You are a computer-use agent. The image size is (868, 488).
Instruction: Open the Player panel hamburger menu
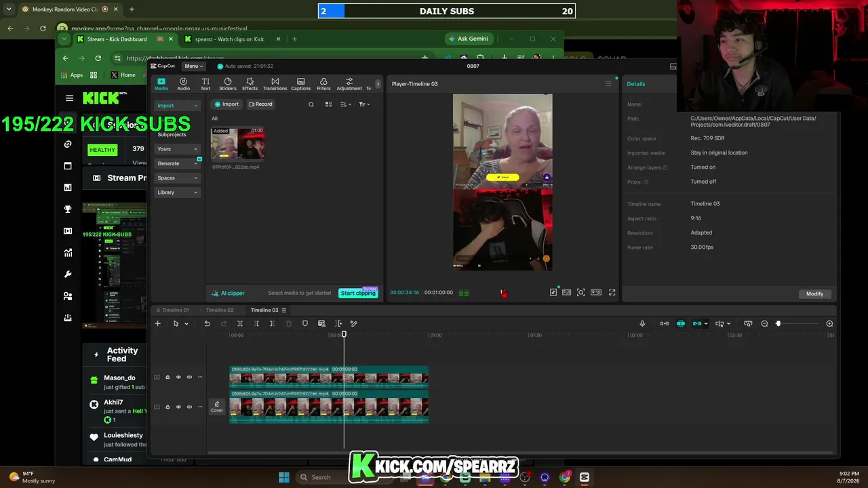tap(608, 84)
